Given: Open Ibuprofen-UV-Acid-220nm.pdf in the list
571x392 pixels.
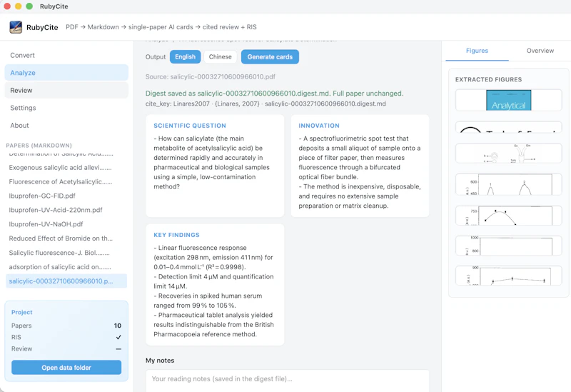Looking at the screenshot, I should tap(66, 210).
